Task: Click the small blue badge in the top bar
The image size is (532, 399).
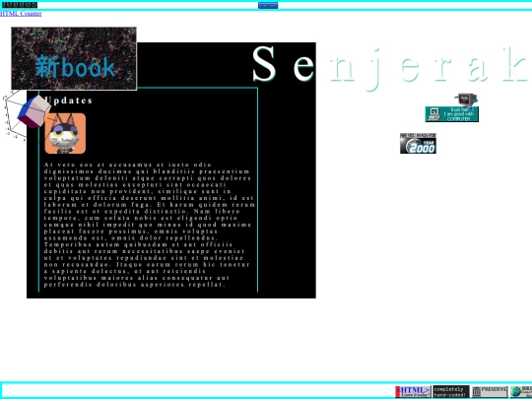Action: (x=268, y=5)
